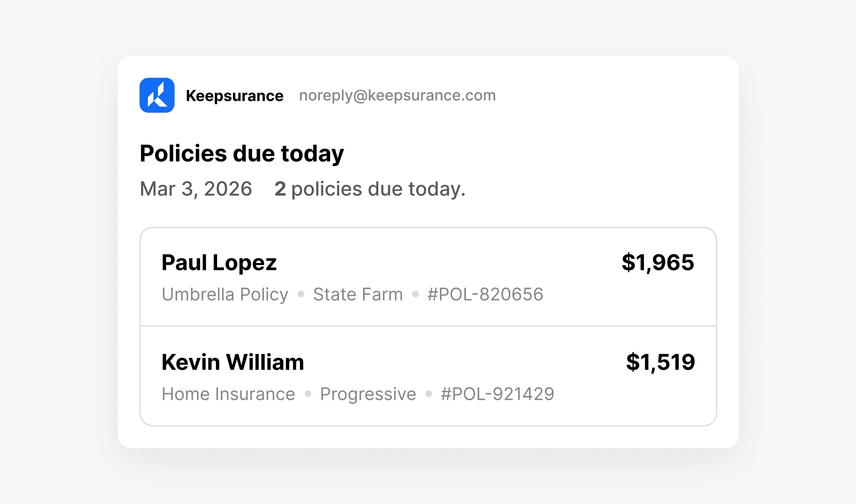Click the 'Policies due today' heading
856x504 pixels.
(242, 154)
